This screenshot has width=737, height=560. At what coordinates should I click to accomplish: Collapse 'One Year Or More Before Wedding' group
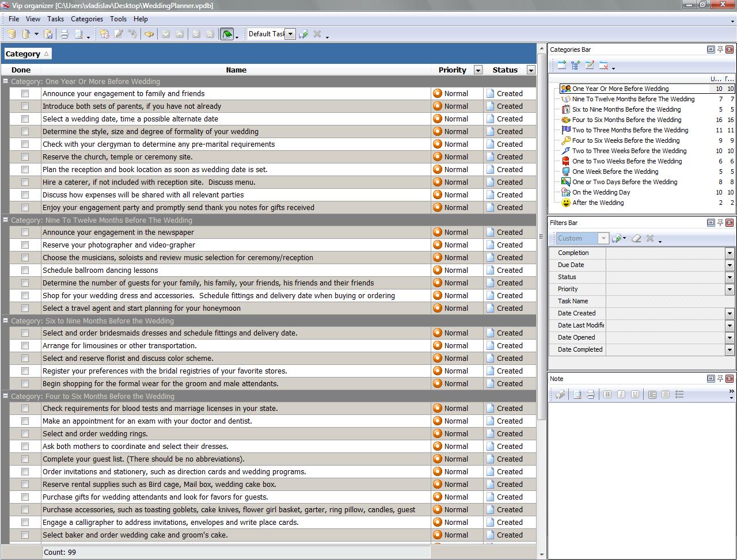(5, 81)
